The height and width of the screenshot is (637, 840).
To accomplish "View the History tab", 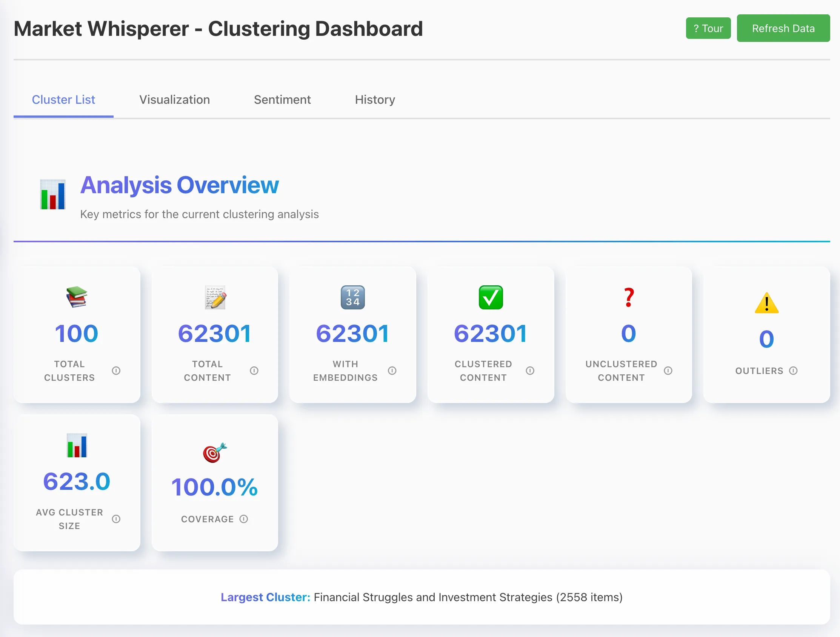I will (375, 100).
